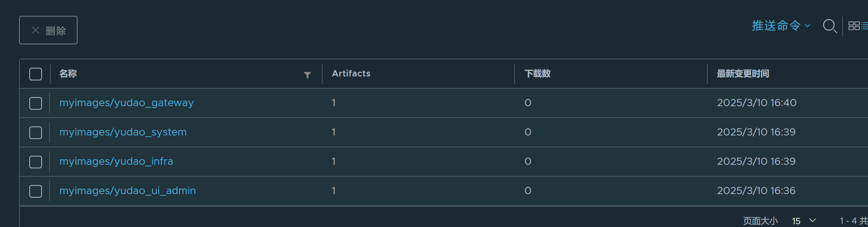Tick the myimages/yudao_infra row checkbox

(36, 162)
